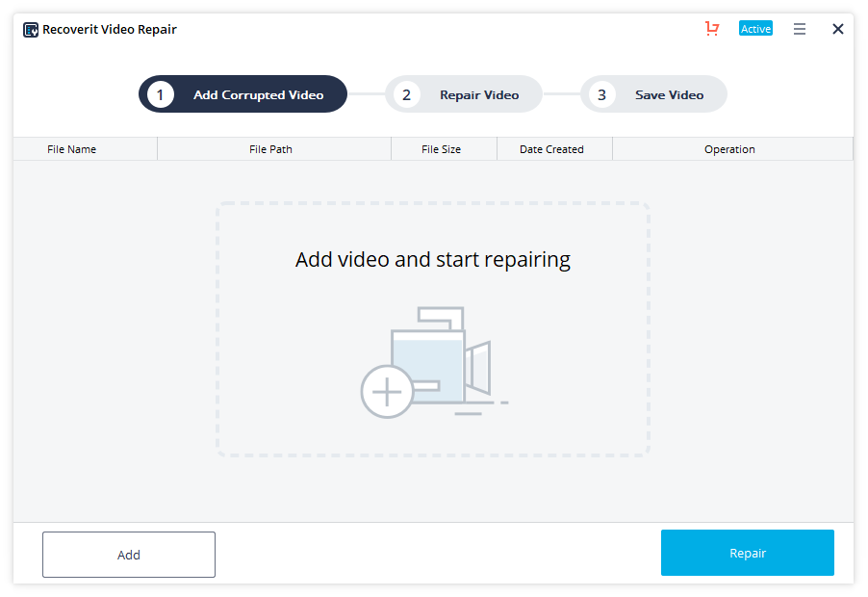Select the Add Corrupted Video step

pyautogui.click(x=243, y=94)
